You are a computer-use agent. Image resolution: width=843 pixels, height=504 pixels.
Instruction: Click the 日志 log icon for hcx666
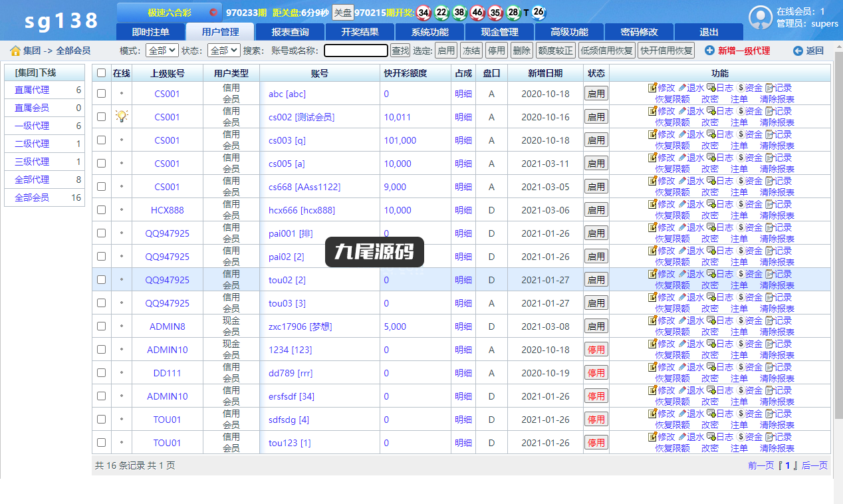coord(711,204)
